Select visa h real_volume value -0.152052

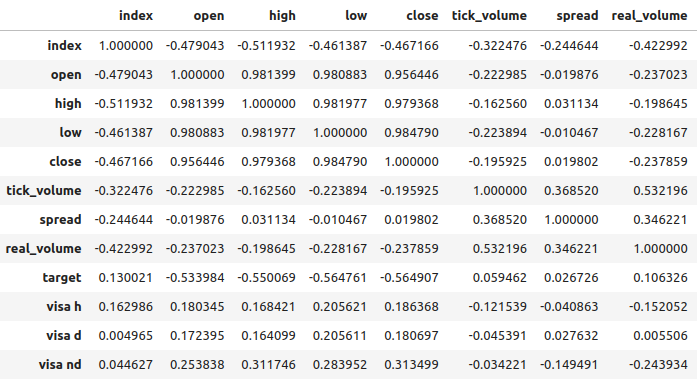[658, 306]
